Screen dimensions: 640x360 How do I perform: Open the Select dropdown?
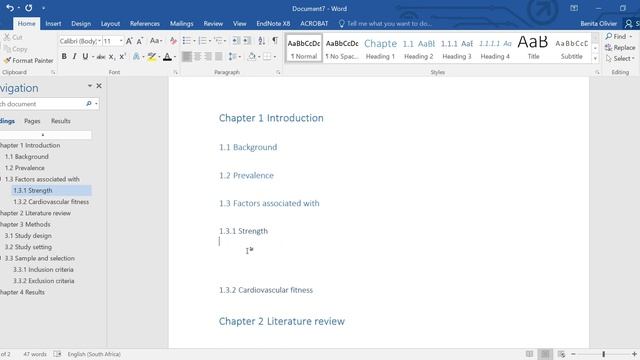pos(620,59)
